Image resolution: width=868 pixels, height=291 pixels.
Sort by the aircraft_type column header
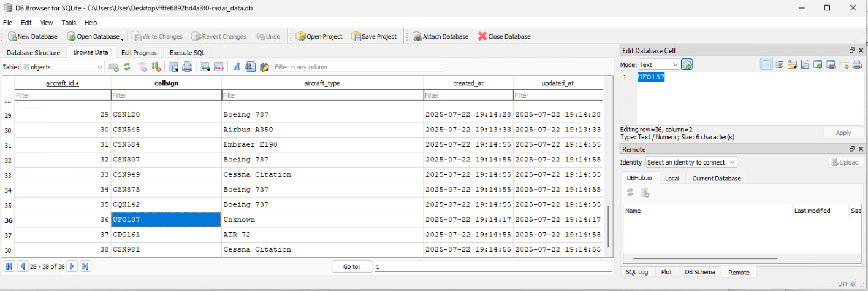[322, 83]
